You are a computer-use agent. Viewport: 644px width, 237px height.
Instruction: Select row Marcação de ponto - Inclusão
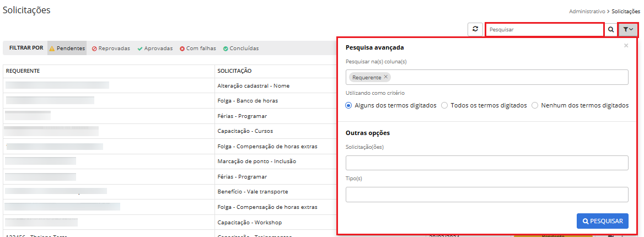[170, 161]
